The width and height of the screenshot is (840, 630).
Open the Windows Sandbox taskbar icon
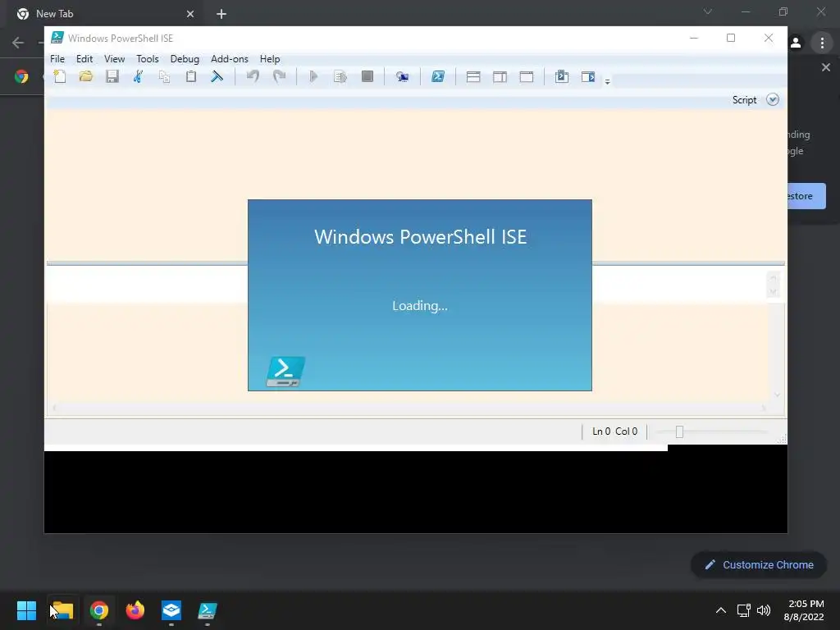coord(171,610)
